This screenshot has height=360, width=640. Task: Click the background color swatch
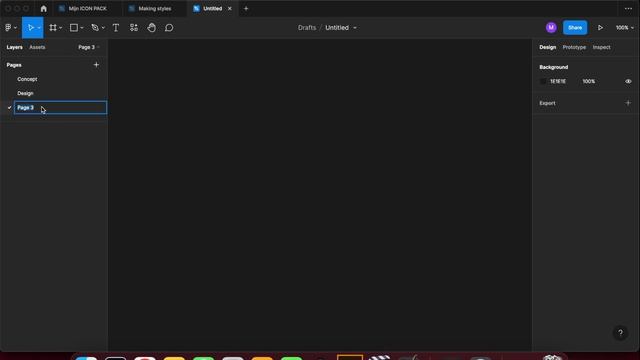pos(543,81)
